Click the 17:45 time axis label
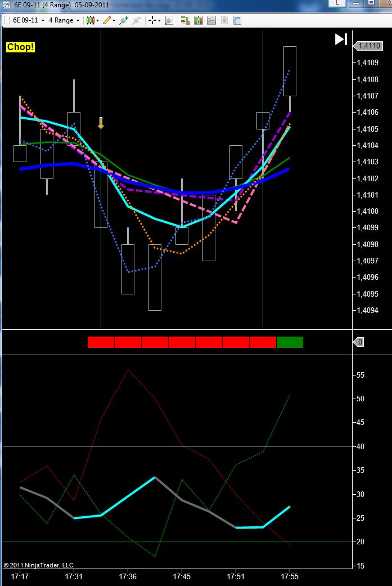 (182, 576)
